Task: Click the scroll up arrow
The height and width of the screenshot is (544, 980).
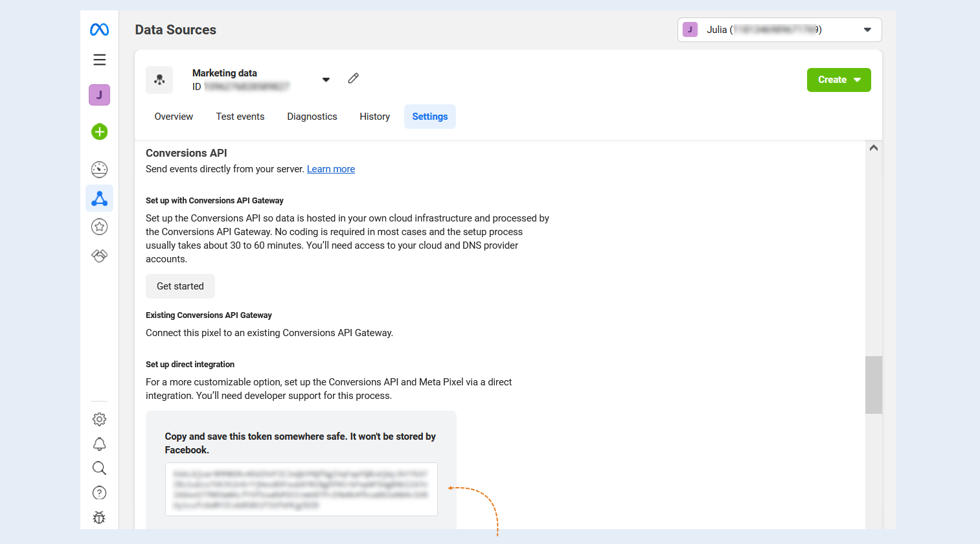Action: tap(874, 148)
